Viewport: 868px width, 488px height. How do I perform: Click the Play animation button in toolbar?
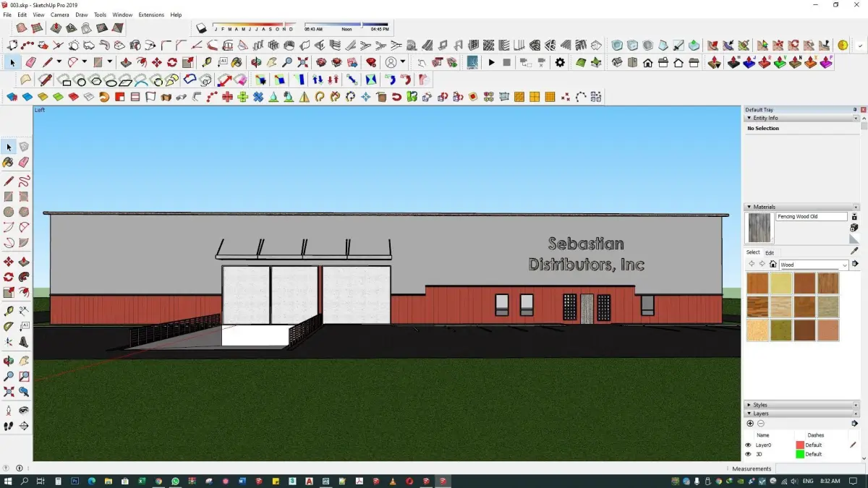[x=491, y=63]
